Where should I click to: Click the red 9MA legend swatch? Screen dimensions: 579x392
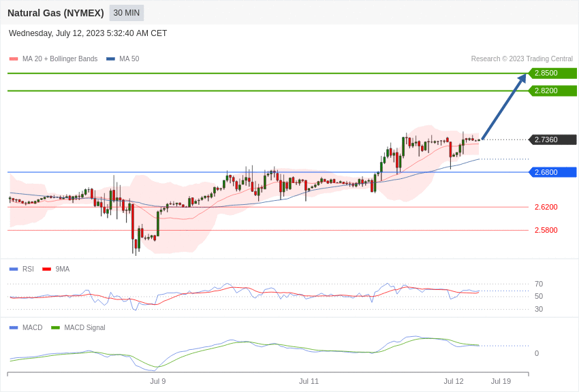46,269
